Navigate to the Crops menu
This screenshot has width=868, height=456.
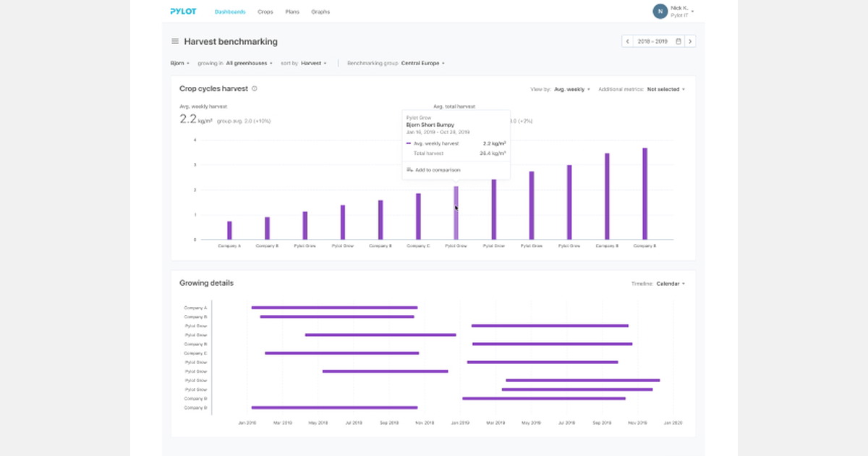265,12
